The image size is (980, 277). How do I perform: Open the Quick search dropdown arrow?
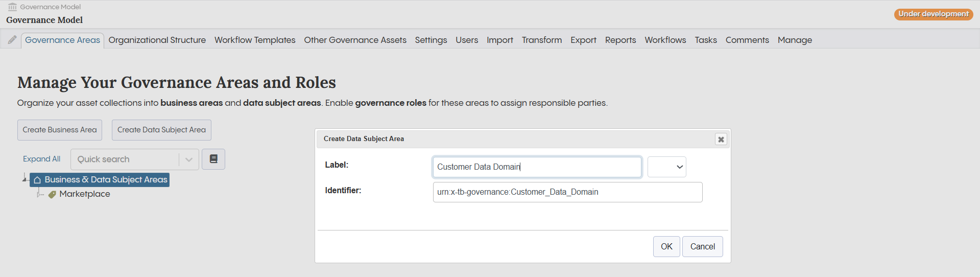pyautogui.click(x=188, y=159)
